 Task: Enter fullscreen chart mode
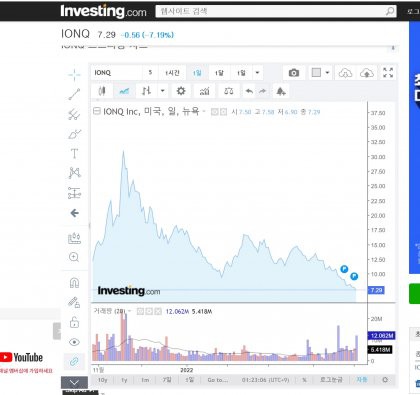(388, 73)
